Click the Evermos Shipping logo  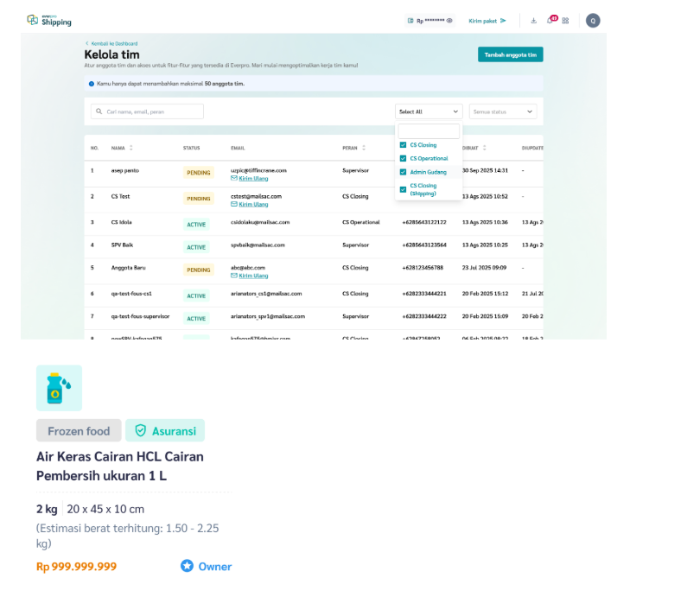(49, 20)
